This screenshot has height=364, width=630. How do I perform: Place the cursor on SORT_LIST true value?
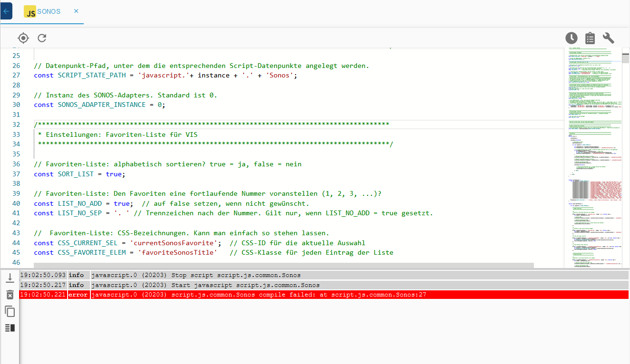coord(114,174)
